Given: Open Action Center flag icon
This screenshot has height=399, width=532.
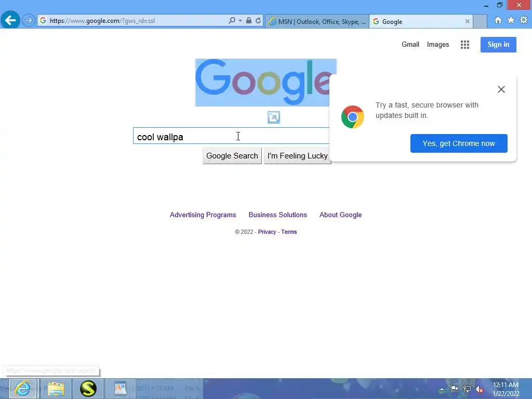Looking at the screenshot, I should tap(454, 389).
